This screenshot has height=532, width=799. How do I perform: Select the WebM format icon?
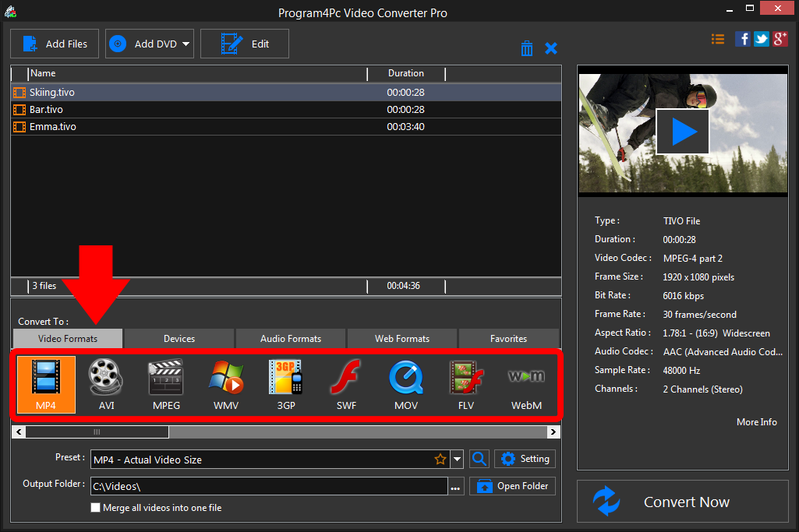click(526, 384)
